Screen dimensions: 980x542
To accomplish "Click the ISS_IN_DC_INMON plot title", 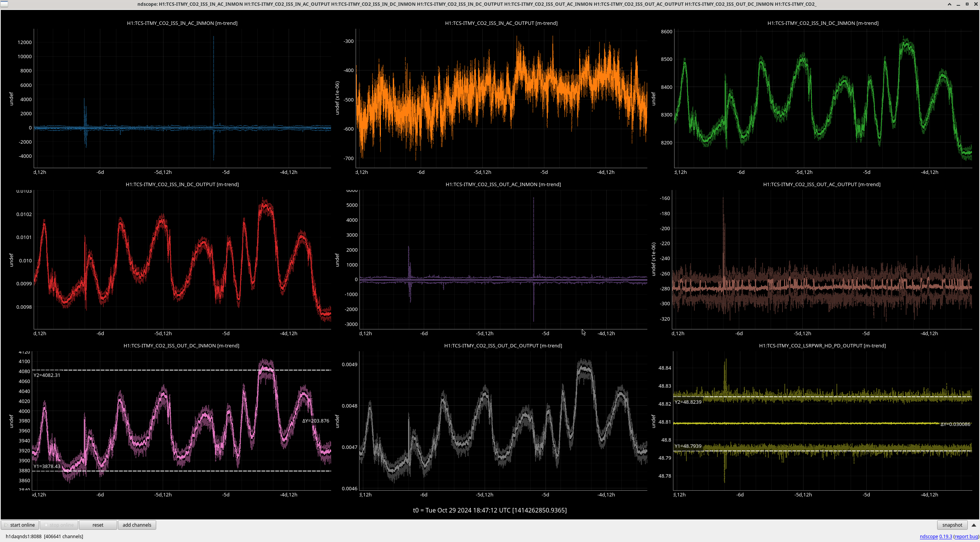I will click(823, 23).
